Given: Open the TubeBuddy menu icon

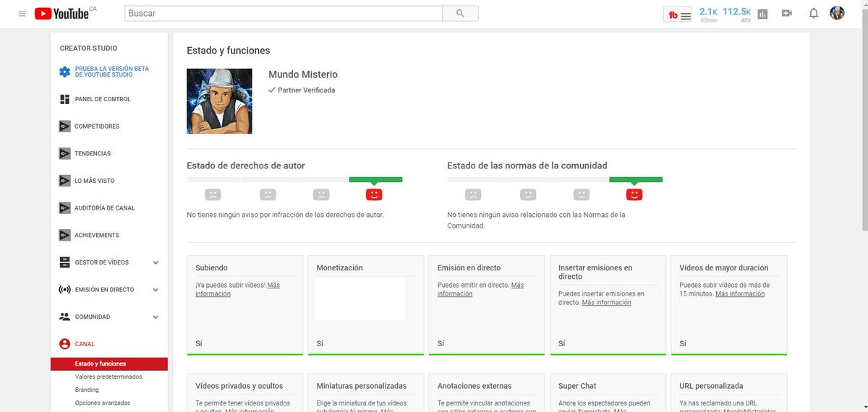Looking at the screenshot, I should point(679,14).
